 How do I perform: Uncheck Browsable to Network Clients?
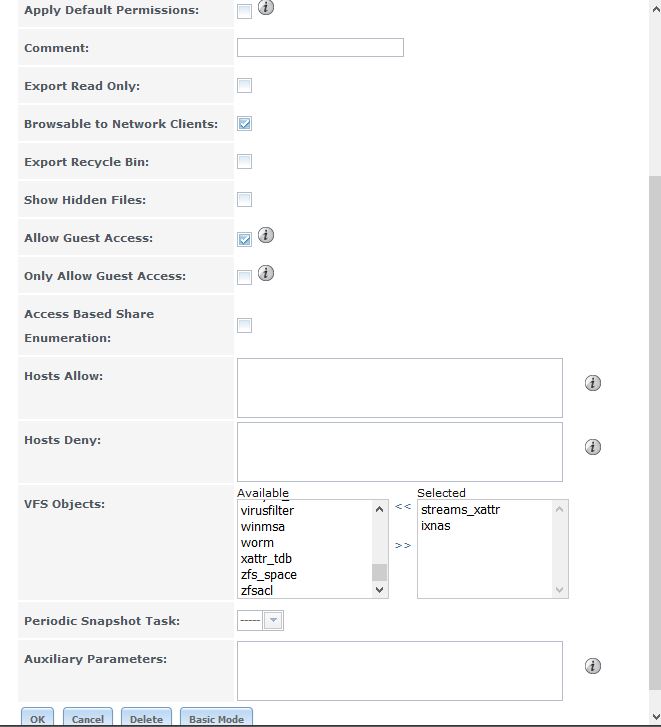click(x=244, y=124)
